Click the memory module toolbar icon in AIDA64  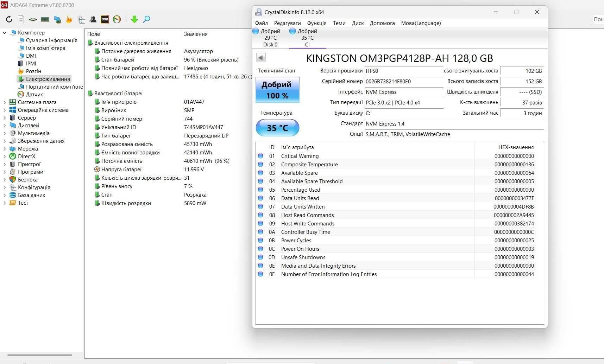(x=45, y=19)
